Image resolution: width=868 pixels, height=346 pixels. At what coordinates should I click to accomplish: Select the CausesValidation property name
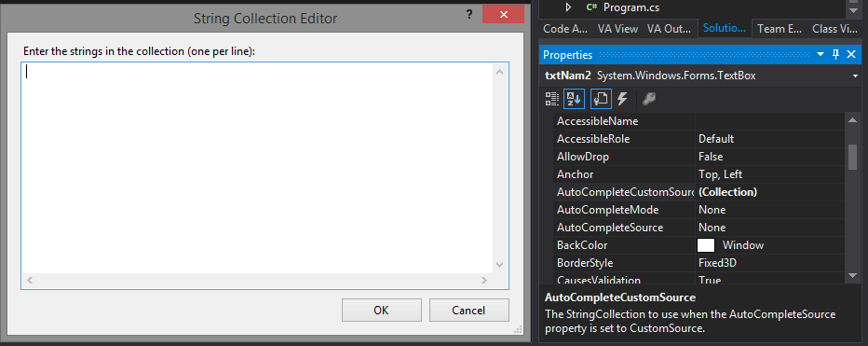(599, 280)
